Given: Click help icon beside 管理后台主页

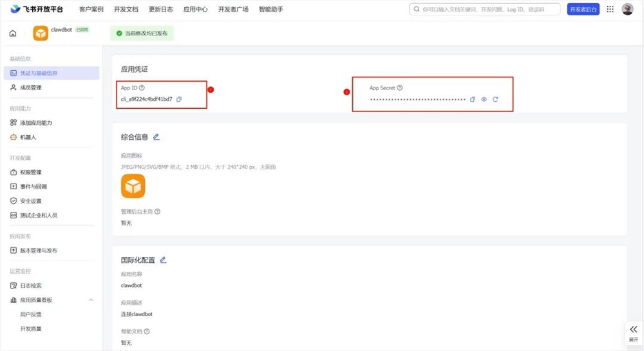Looking at the screenshot, I should [x=157, y=211].
